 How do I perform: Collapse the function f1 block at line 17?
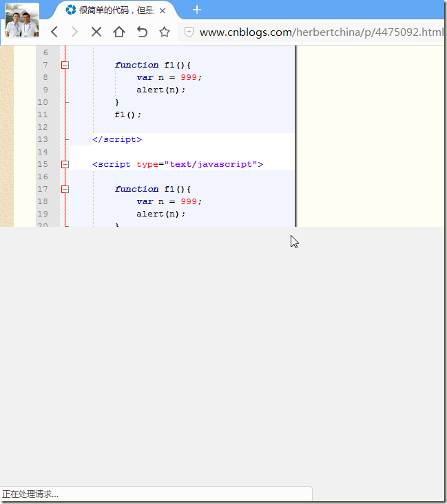(65, 190)
